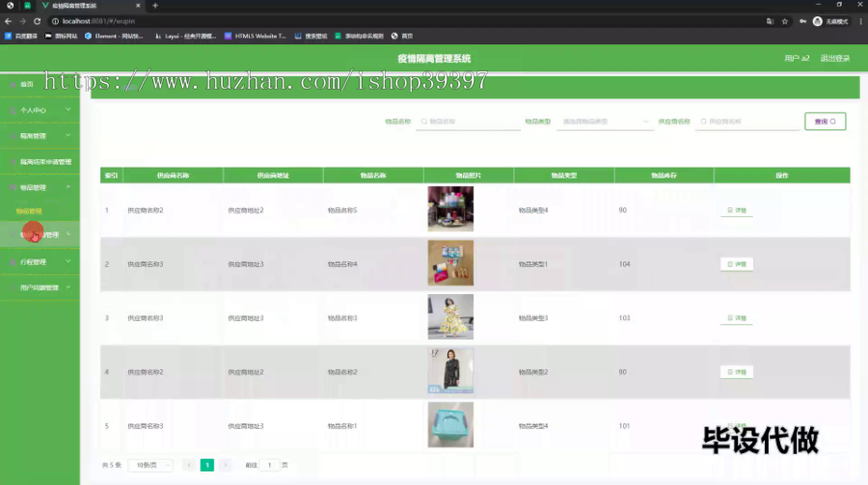Click the next page arrow
Screen dimensions: 868x485
point(226,465)
